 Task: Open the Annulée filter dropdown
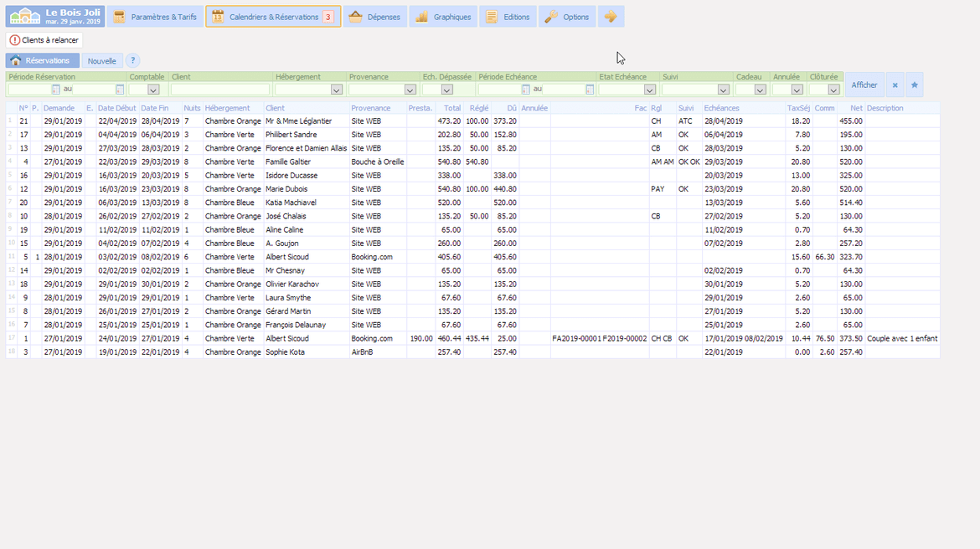797,90
